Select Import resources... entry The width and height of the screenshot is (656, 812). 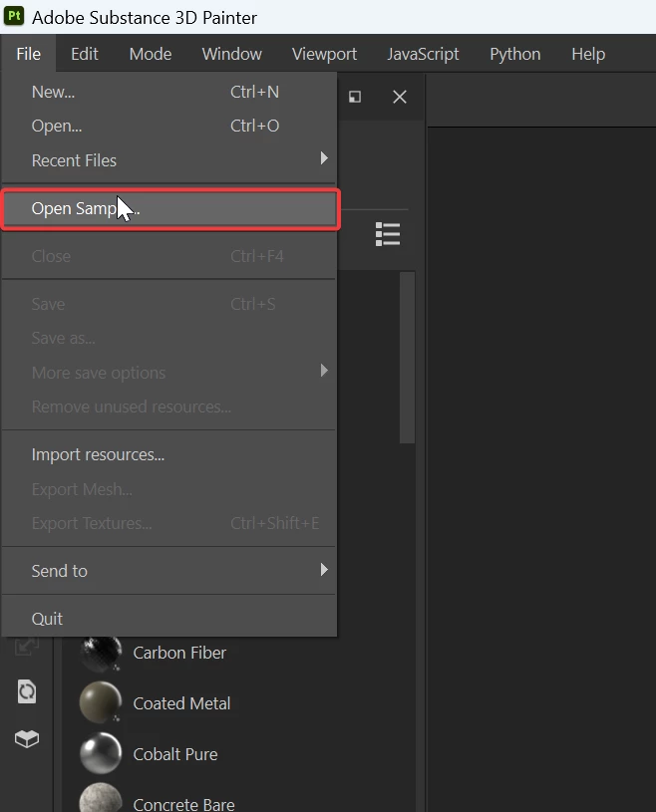(x=168, y=454)
